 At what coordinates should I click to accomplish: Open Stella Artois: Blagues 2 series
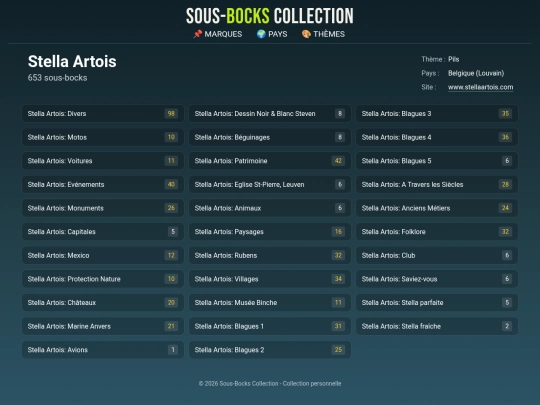270,350
